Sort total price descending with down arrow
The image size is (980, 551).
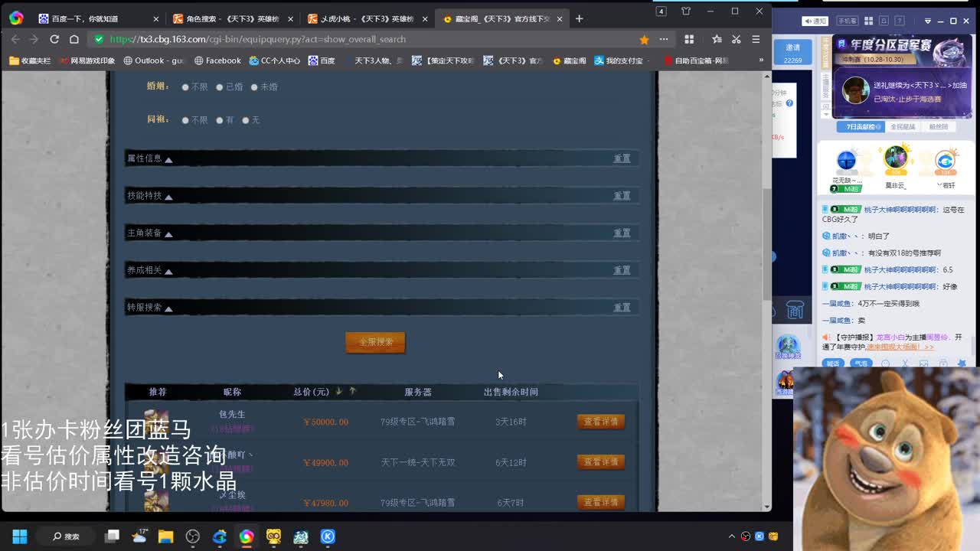339,391
